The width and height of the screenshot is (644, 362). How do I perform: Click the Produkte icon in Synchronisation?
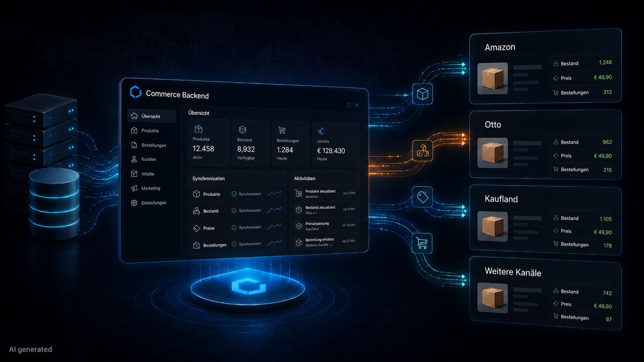197,194
